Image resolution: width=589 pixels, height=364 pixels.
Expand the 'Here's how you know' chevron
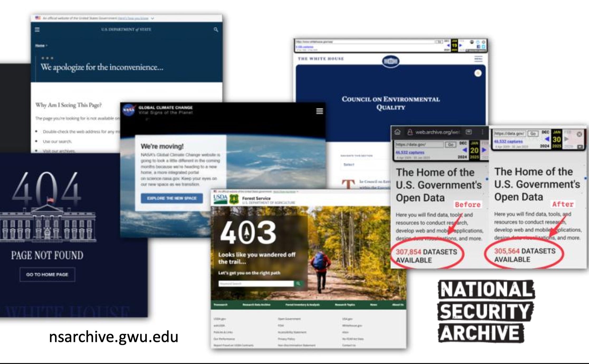click(152, 18)
